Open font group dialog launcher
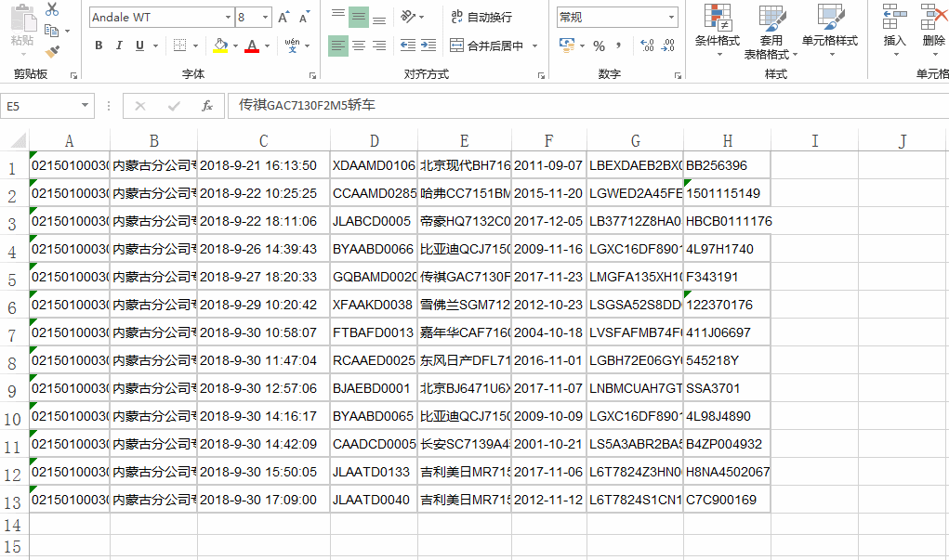949x560 pixels. (x=312, y=75)
